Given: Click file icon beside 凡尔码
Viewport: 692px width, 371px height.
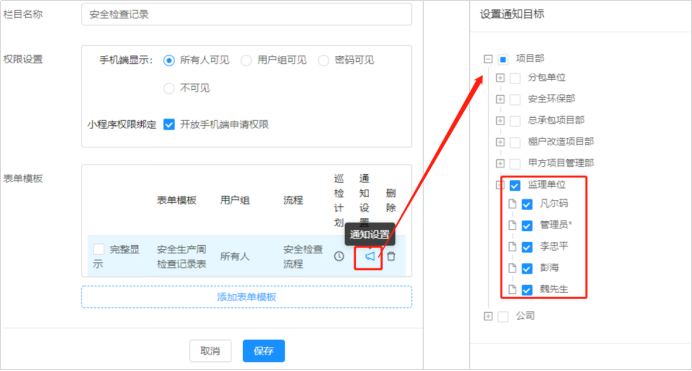Looking at the screenshot, I should pos(512,204).
